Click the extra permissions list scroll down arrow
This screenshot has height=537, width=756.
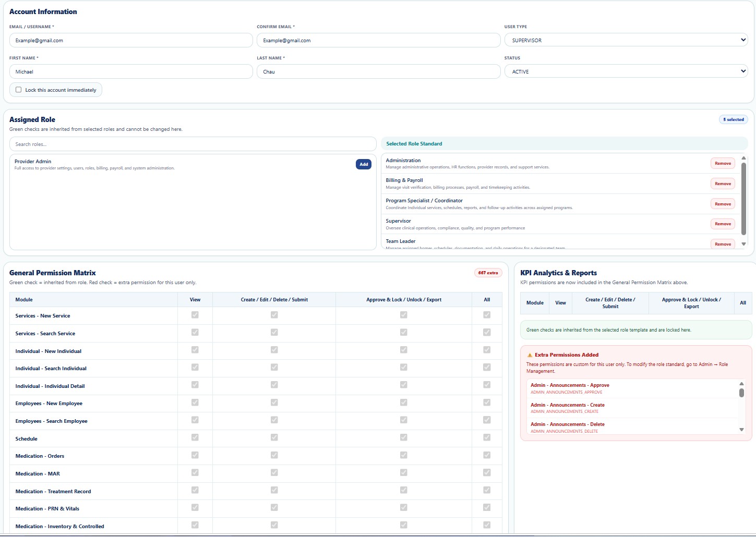pos(741,430)
